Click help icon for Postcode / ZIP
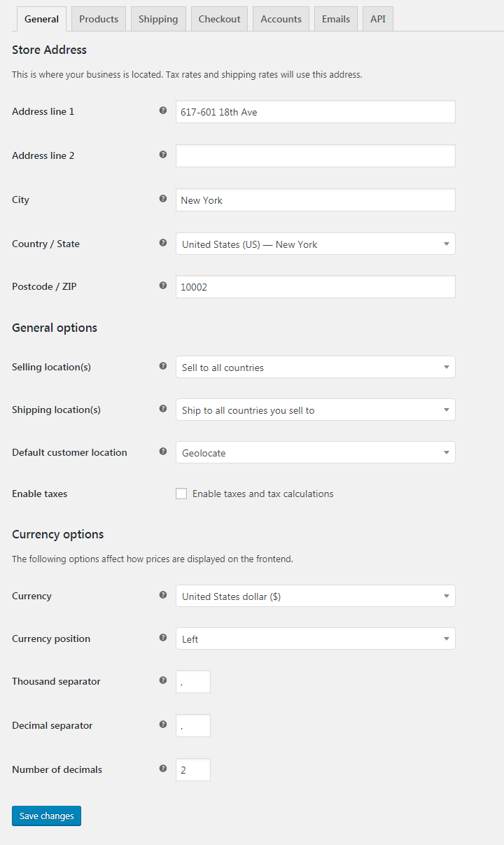This screenshot has height=845, width=504. click(x=163, y=286)
